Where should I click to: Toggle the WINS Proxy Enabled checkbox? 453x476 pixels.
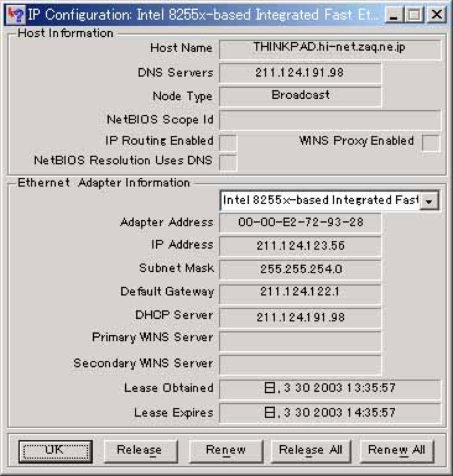(430, 142)
